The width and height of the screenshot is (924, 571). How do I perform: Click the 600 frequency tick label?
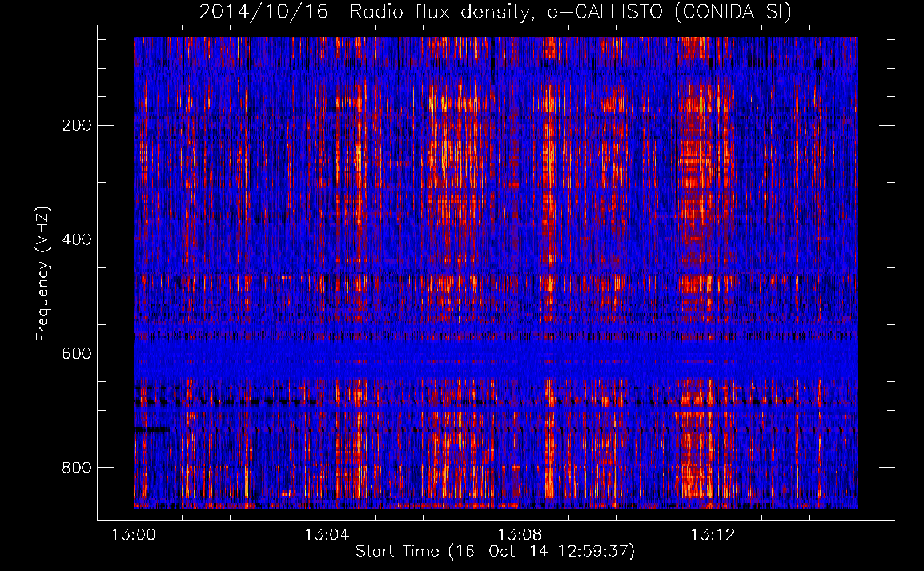[x=76, y=353]
